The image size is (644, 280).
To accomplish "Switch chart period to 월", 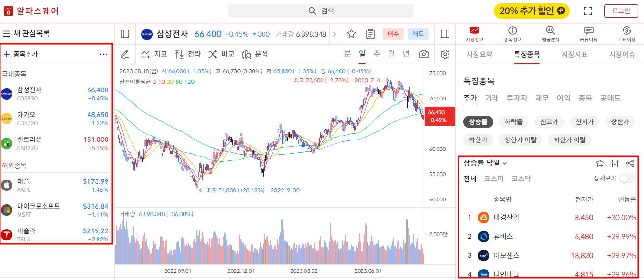I will 391,54.
